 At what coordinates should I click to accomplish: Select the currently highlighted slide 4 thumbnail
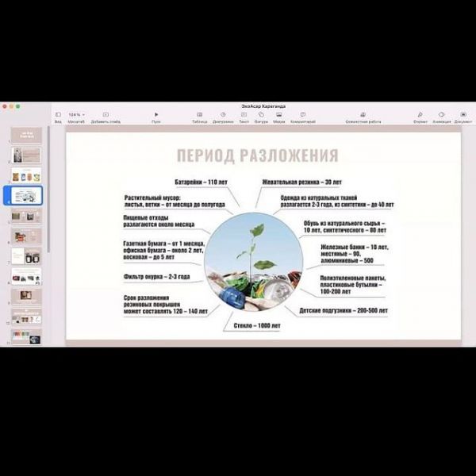tap(27, 194)
